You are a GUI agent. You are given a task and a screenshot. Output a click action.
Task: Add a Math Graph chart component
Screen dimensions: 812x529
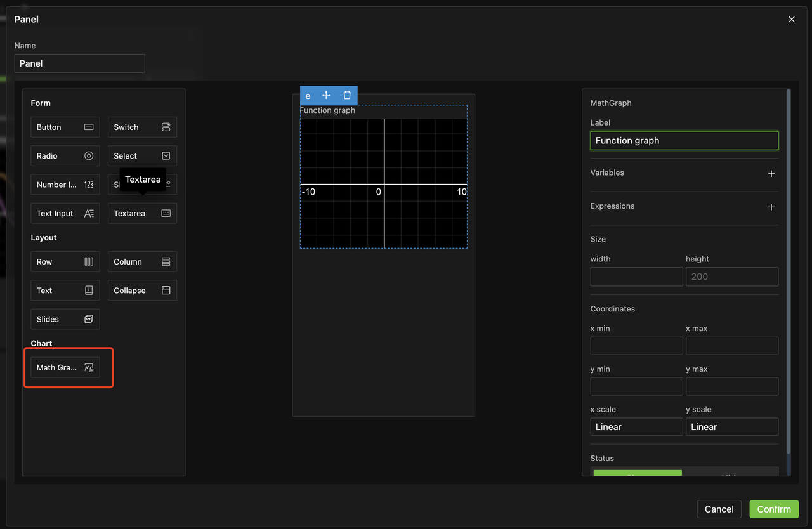(65, 367)
